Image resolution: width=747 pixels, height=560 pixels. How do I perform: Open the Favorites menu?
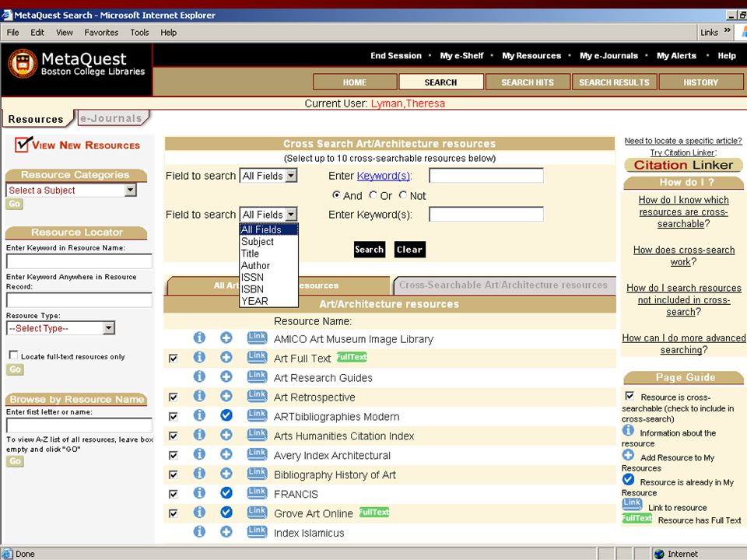pos(101,33)
